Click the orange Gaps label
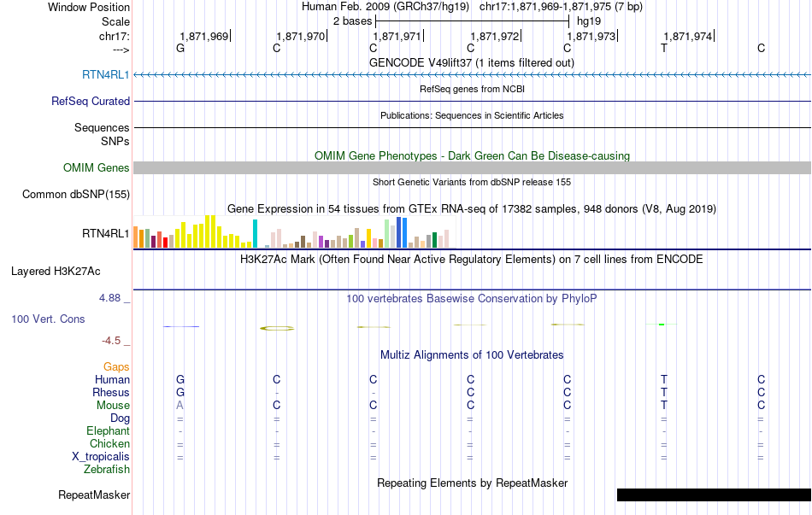This screenshot has height=515, width=812. click(116, 366)
